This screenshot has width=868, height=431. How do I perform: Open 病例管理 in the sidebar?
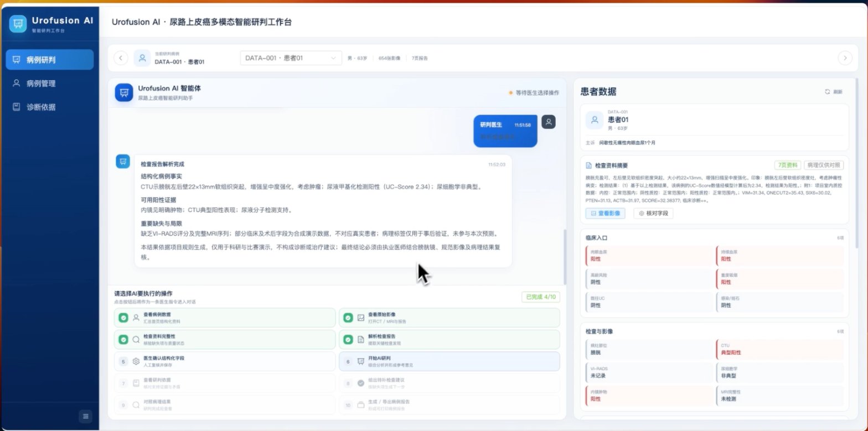(x=49, y=84)
